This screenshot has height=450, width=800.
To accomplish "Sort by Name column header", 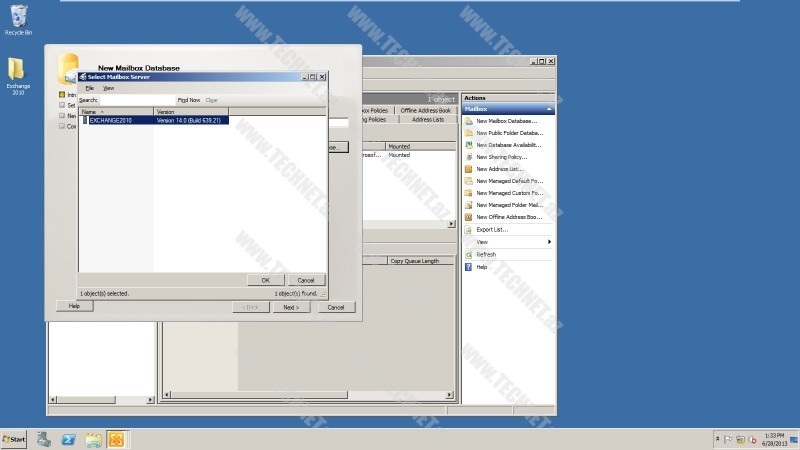I will [x=116, y=111].
